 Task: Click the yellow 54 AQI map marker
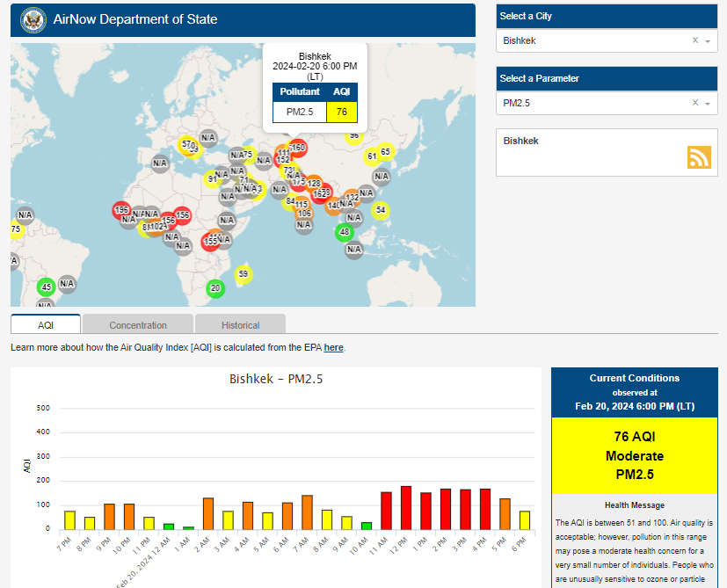point(381,210)
